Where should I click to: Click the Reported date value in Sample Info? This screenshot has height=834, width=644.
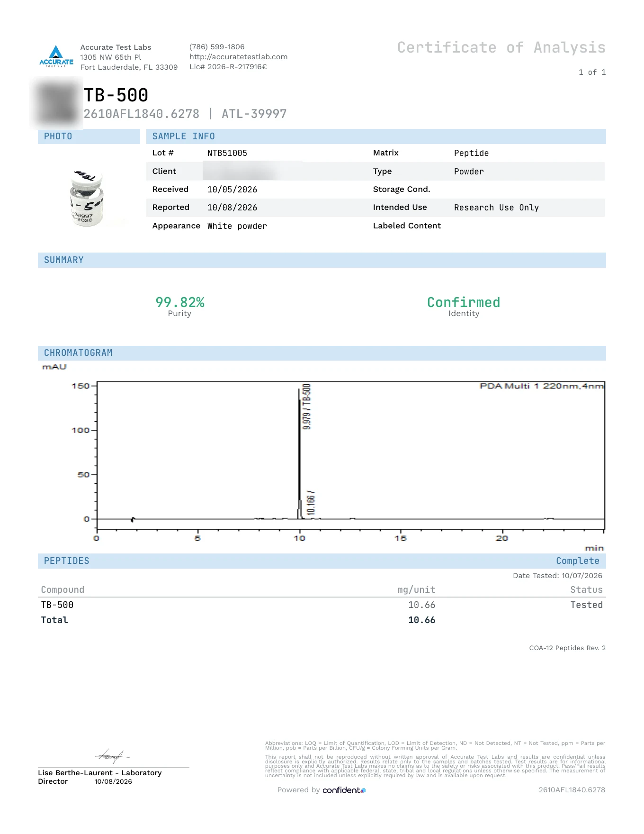point(232,208)
